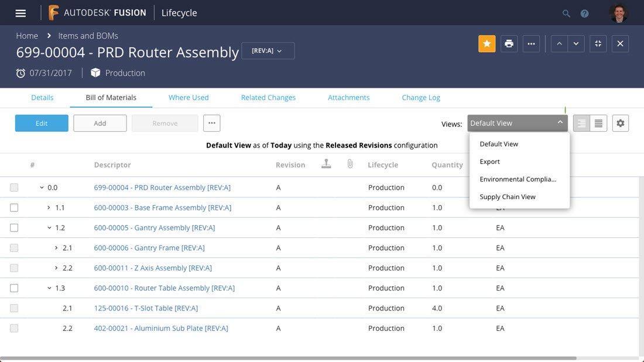Open the user profile avatar
This screenshot has height=362, width=644.
tap(619, 13)
